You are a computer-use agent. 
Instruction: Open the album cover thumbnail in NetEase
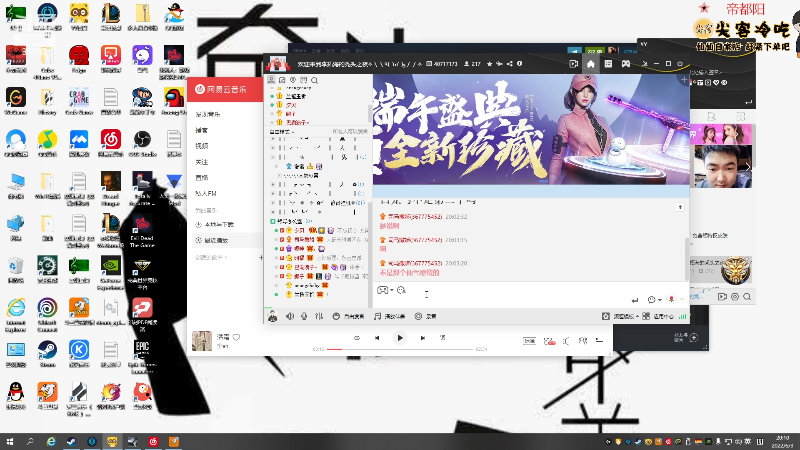click(x=202, y=341)
